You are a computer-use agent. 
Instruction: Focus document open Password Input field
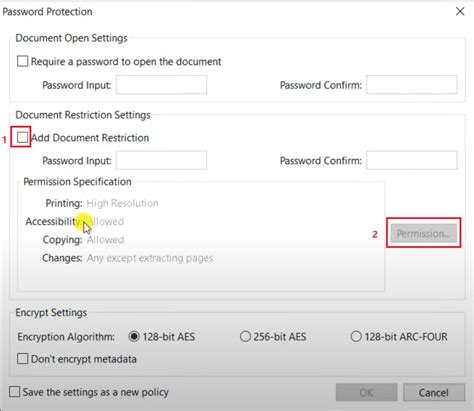point(161,85)
